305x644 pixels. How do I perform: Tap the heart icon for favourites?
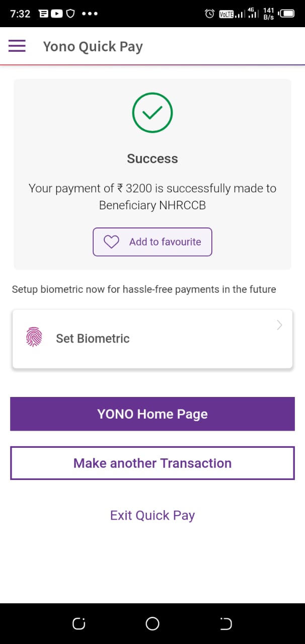tap(111, 242)
